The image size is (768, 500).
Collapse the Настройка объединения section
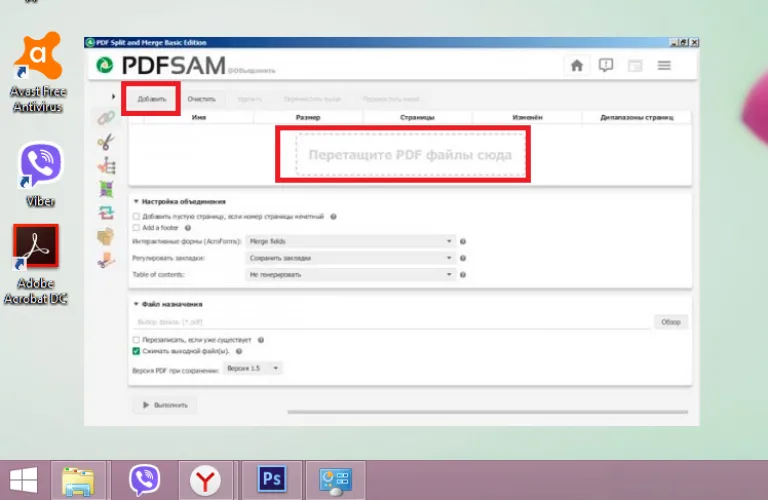(x=136, y=201)
